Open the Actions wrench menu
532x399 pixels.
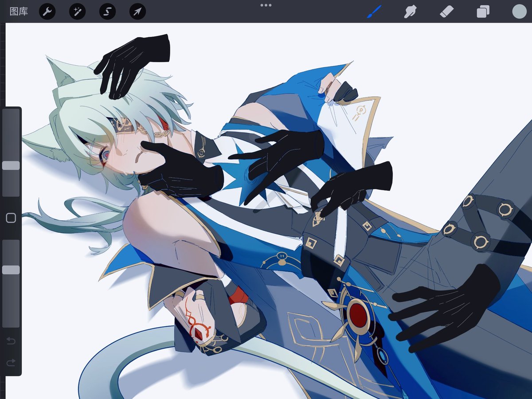48,12
